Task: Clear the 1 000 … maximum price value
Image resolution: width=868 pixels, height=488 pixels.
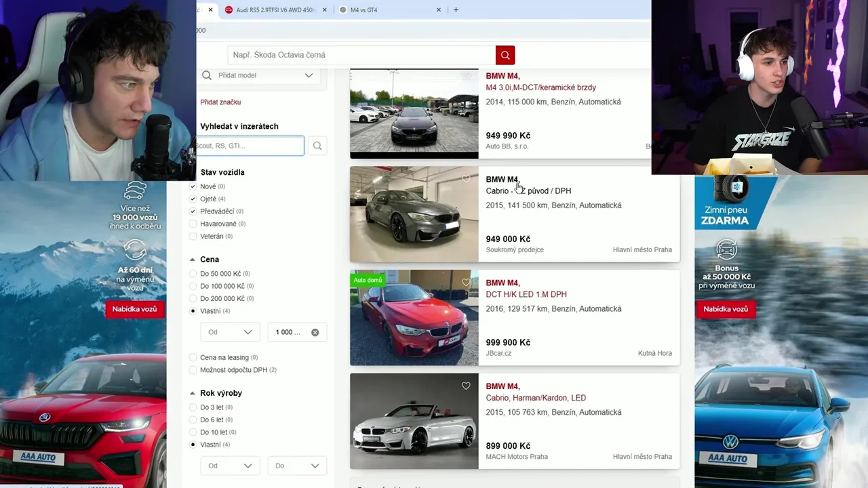Action: pyautogui.click(x=315, y=332)
